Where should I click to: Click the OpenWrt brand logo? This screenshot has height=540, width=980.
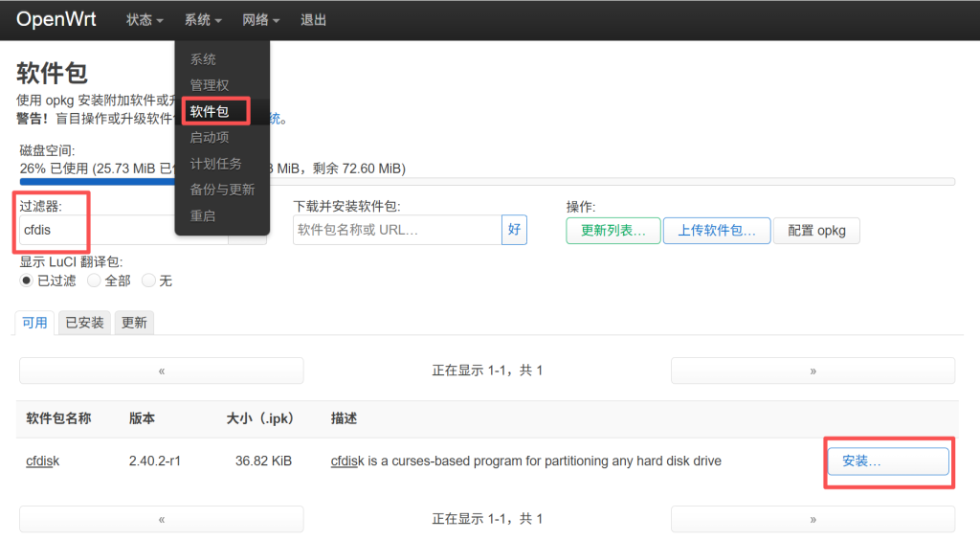(x=56, y=20)
